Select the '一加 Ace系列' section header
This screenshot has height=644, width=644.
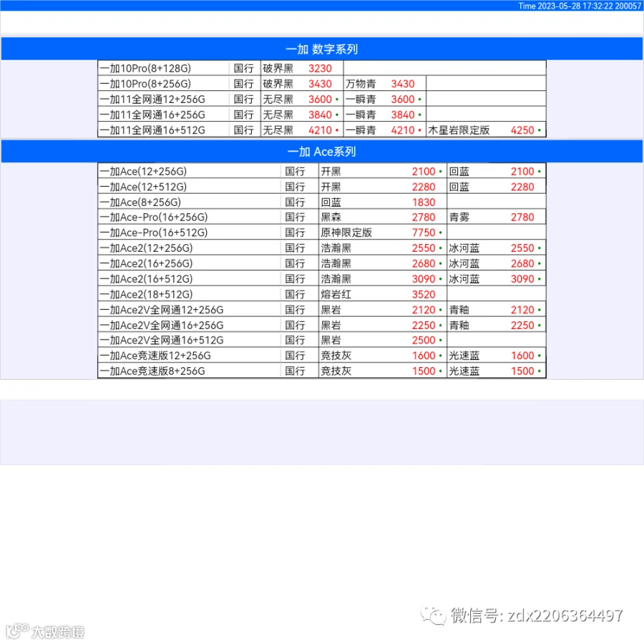pos(322,152)
